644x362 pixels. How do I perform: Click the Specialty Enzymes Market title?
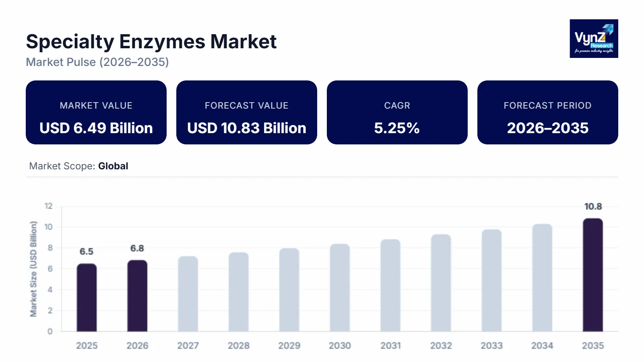point(151,41)
